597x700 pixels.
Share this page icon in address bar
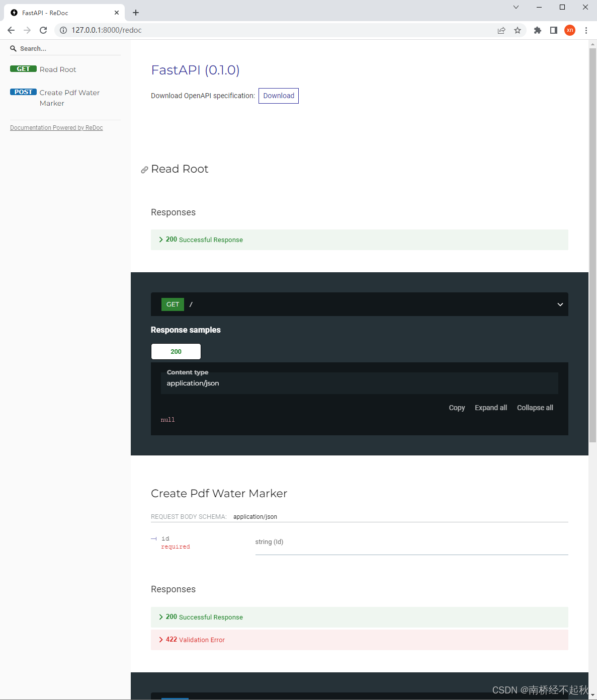(x=501, y=30)
